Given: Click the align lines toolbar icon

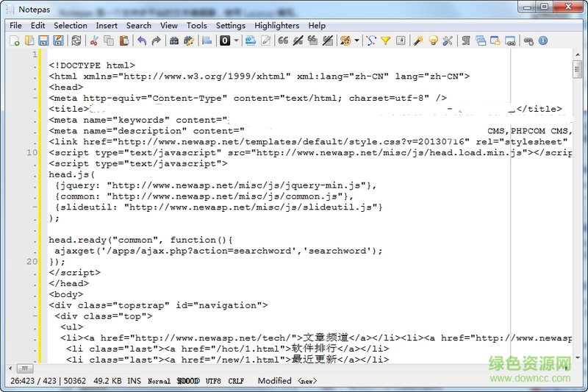Looking at the screenshot, I should (x=207, y=40).
